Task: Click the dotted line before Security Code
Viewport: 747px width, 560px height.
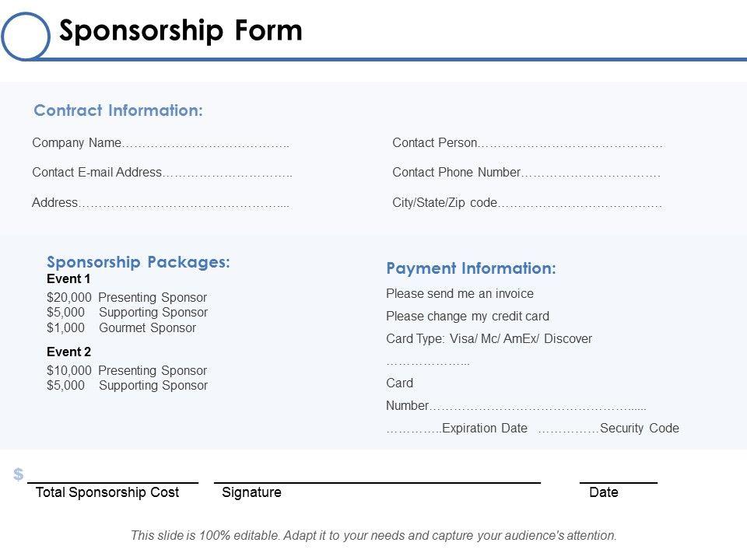Action: 568,429
